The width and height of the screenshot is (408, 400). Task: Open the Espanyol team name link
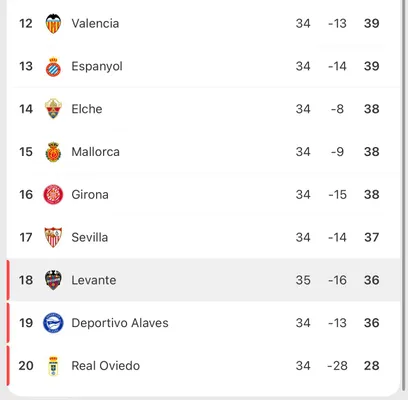click(97, 66)
